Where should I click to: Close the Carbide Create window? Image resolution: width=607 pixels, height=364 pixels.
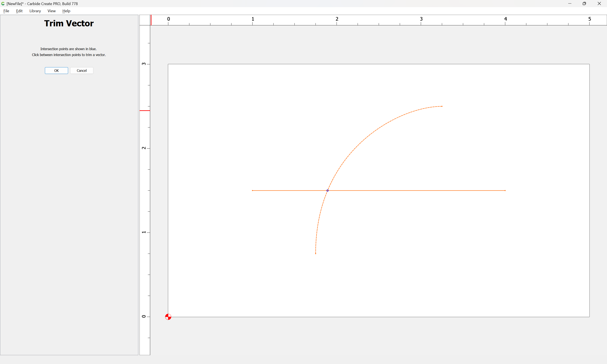pos(599,4)
